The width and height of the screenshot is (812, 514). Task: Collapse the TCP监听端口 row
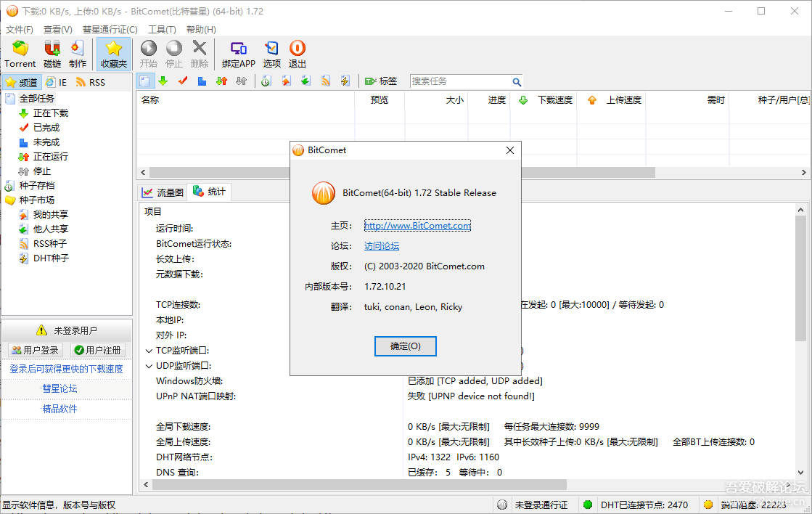point(149,351)
